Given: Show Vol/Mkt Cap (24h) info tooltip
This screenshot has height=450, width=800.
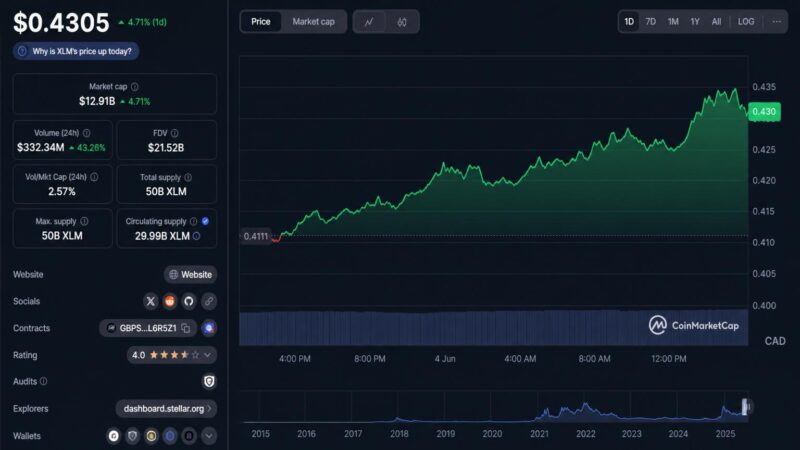Looking at the screenshot, I should [x=94, y=177].
